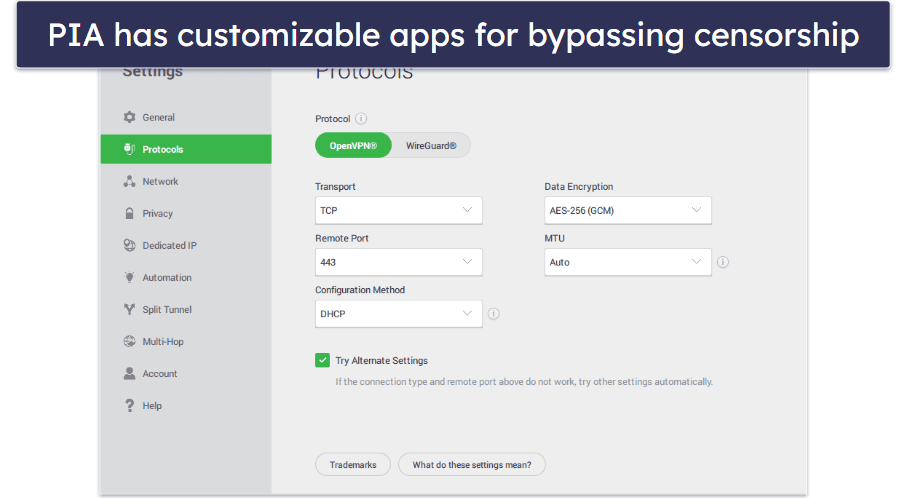Open the Help section
The width and height of the screenshot is (906, 498).
click(x=186, y=406)
